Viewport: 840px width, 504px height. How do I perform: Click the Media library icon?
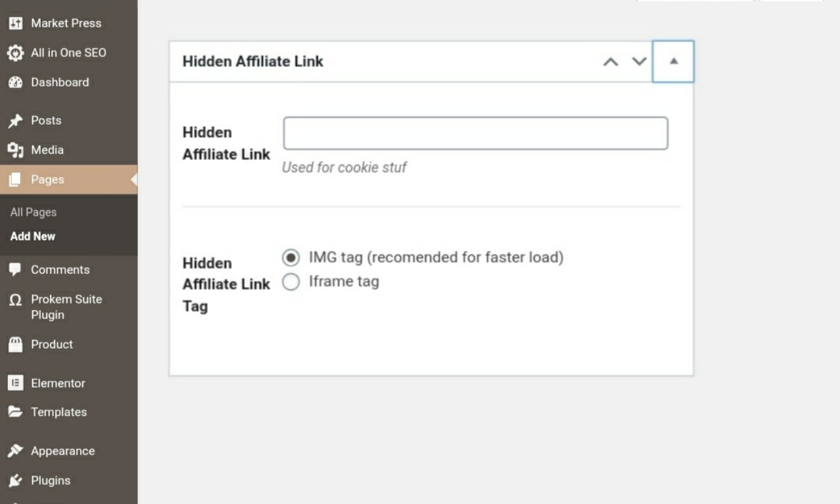coord(15,150)
